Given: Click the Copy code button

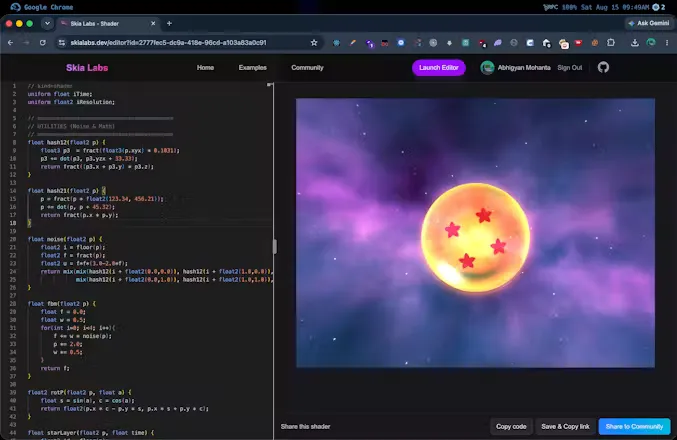Looking at the screenshot, I should tap(511, 427).
